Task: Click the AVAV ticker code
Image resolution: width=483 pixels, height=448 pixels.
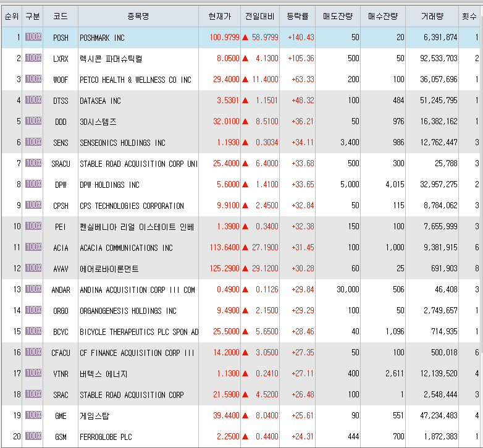Action: pyautogui.click(x=61, y=269)
